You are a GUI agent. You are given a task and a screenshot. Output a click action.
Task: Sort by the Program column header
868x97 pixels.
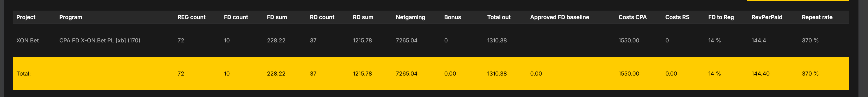pyautogui.click(x=70, y=17)
